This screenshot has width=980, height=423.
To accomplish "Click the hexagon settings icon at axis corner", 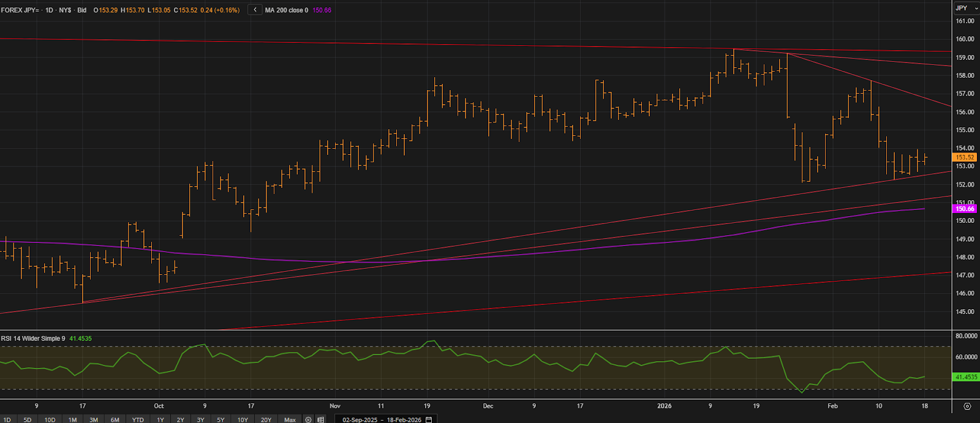I will (x=967, y=406).
